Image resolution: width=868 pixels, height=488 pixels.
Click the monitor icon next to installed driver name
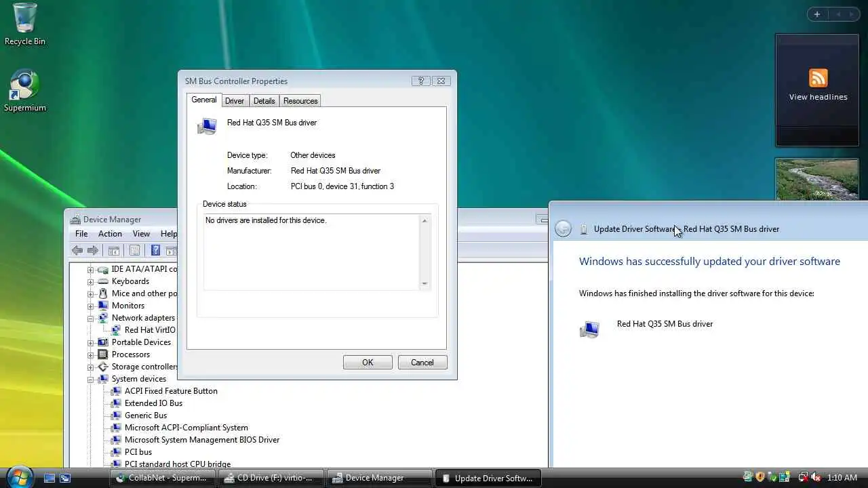[590, 329]
